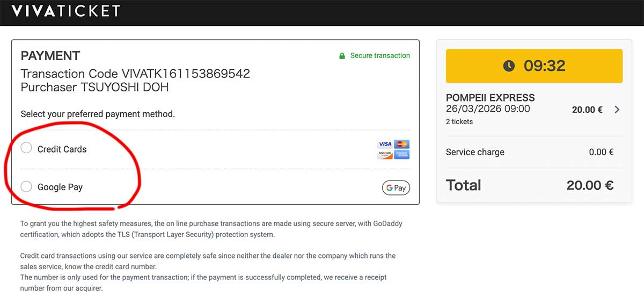Open the POMPEII EXPRESS order item
The image size is (644, 303).
(x=534, y=110)
